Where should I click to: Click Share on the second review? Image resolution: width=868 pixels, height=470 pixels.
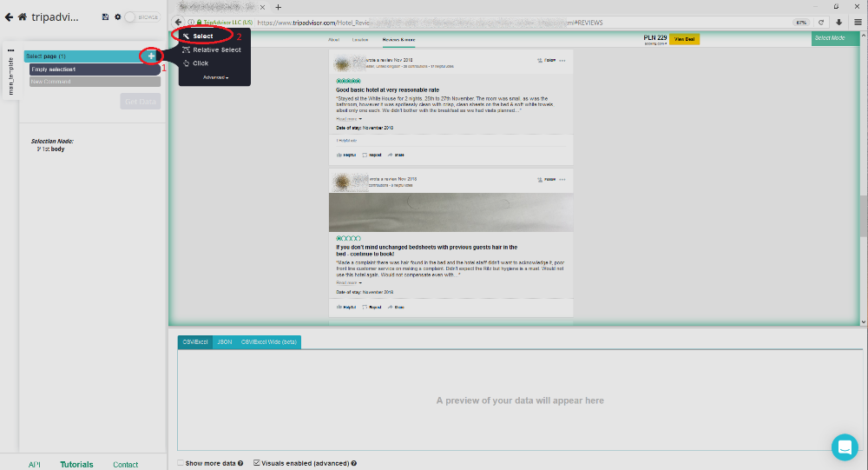396,307
